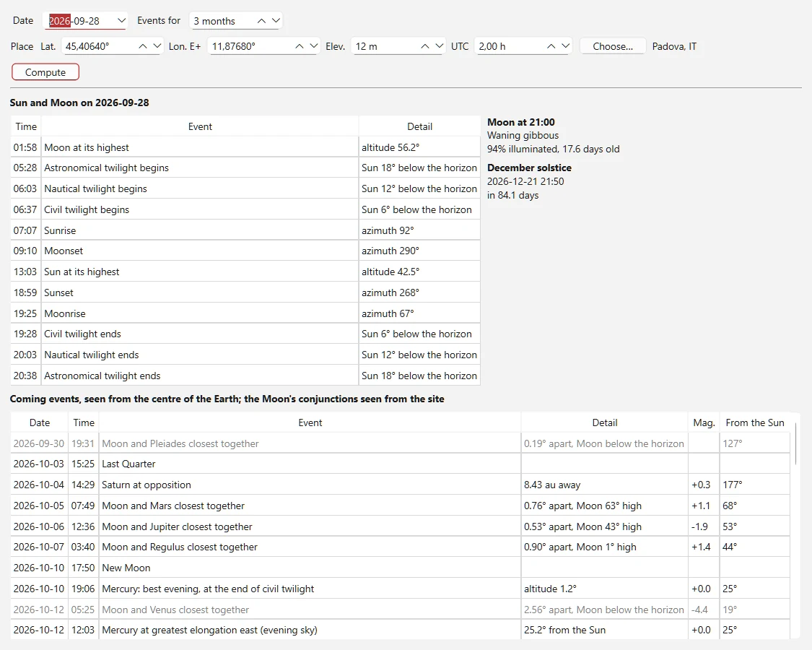Viewport: 812px width, 650px height.
Task: Click the From the Sun column header
Action: [754, 422]
